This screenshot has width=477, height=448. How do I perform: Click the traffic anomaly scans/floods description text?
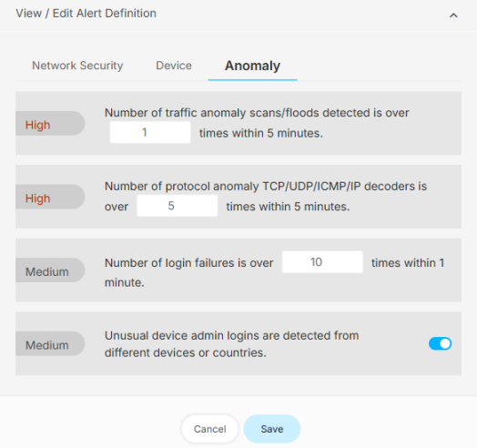click(x=257, y=113)
